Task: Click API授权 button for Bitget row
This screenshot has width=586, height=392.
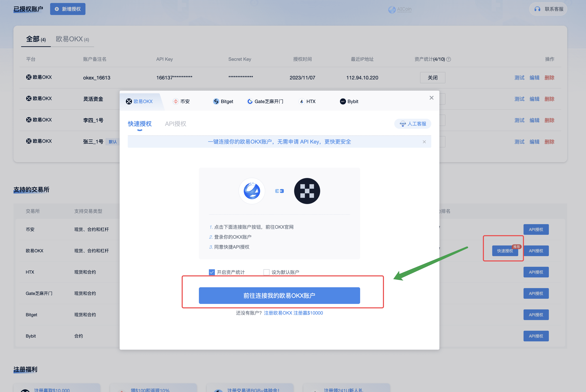Action: [536, 315]
